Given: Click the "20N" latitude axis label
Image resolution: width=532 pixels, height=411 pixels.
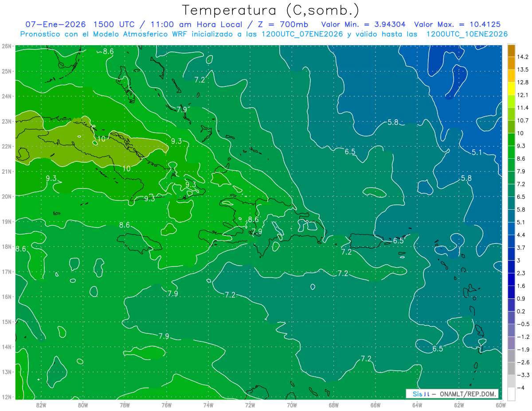Looking at the screenshot, I should tap(6, 196).
